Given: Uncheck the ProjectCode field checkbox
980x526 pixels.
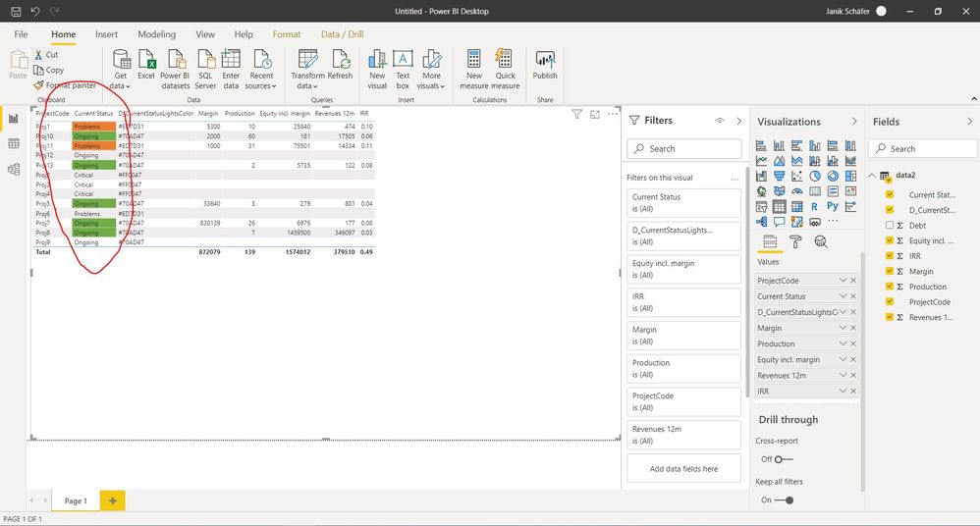Looking at the screenshot, I should pyautogui.click(x=890, y=301).
